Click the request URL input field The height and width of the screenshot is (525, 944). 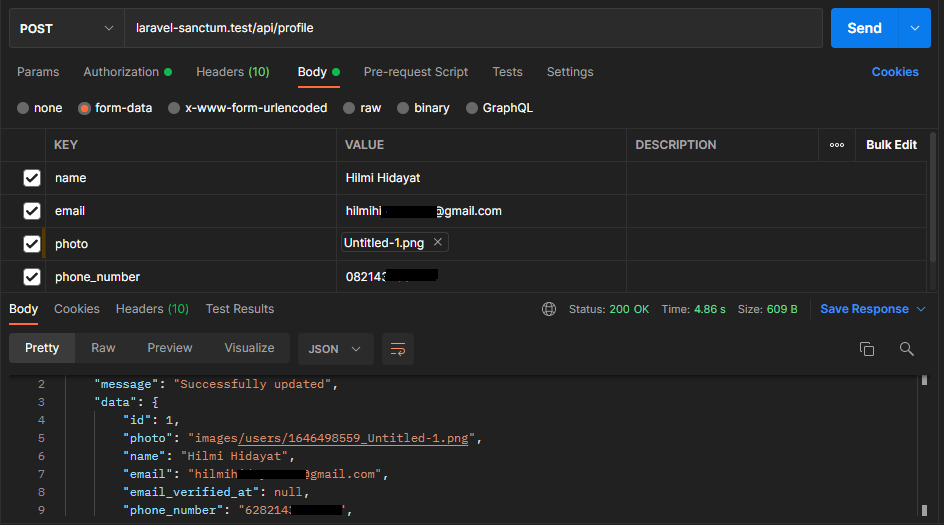(x=473, y=28)
